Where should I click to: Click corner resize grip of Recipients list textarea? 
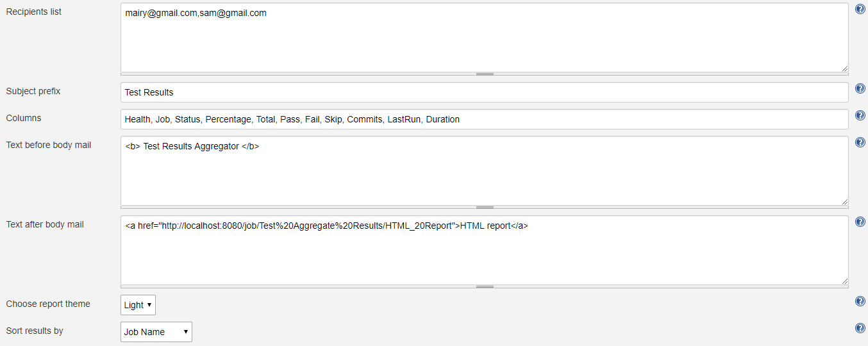844,68
